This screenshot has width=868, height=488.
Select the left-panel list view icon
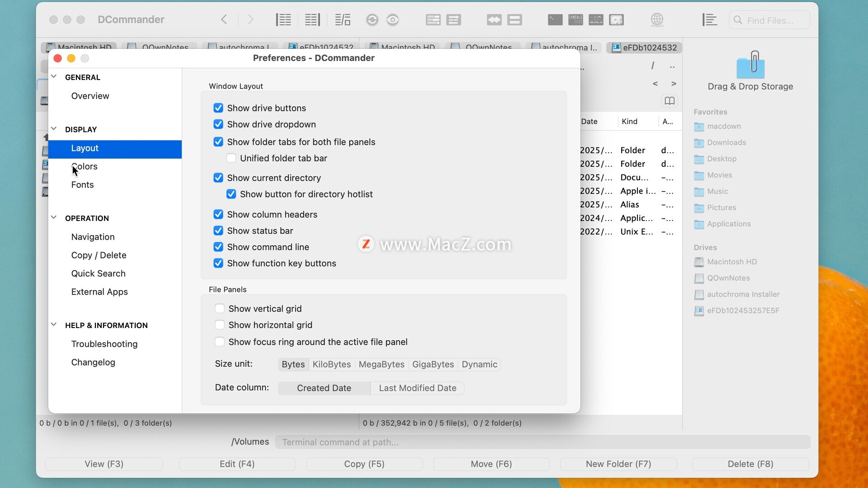point(283,19)
